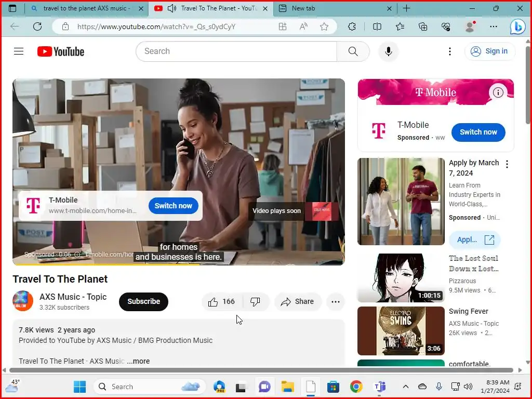This screenshot has height=399, width=532.
Task: Like the video with thumbs up
Action: (x=222, y=301)
